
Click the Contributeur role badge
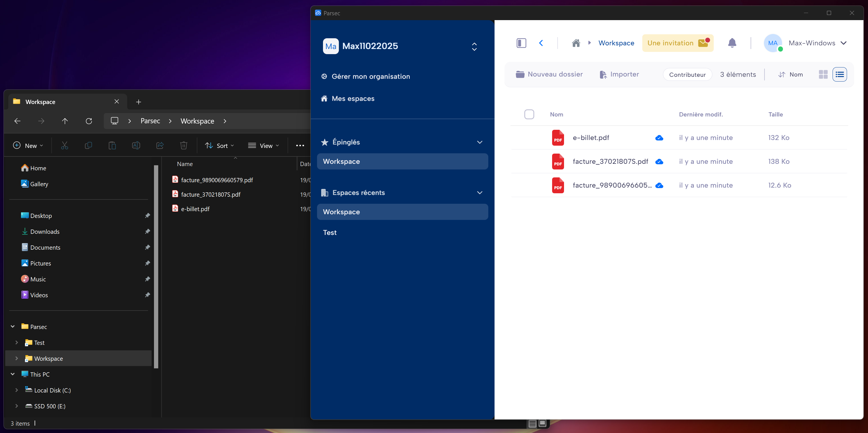[x=687, y=75]
